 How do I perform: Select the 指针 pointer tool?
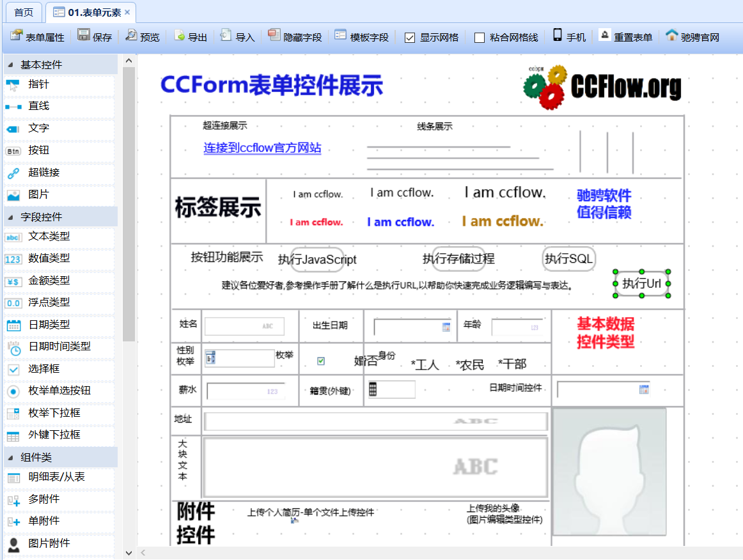tap(13, 85)
